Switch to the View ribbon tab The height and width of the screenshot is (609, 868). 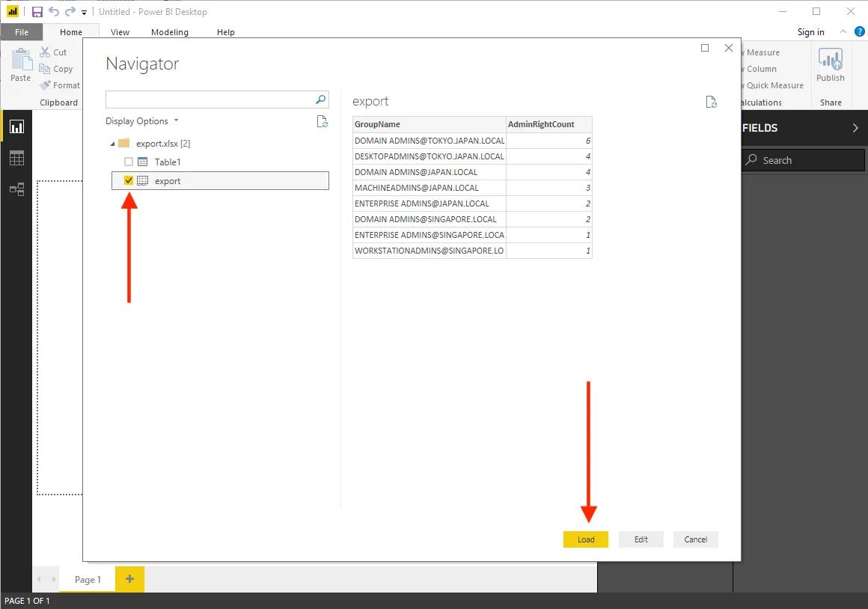[120, 32]
